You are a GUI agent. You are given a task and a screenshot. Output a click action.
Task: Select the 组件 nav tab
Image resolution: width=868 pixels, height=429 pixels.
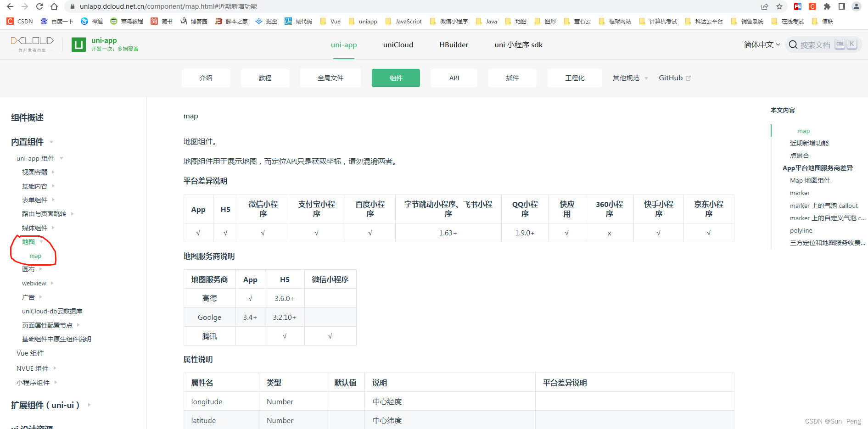(396, 78)
